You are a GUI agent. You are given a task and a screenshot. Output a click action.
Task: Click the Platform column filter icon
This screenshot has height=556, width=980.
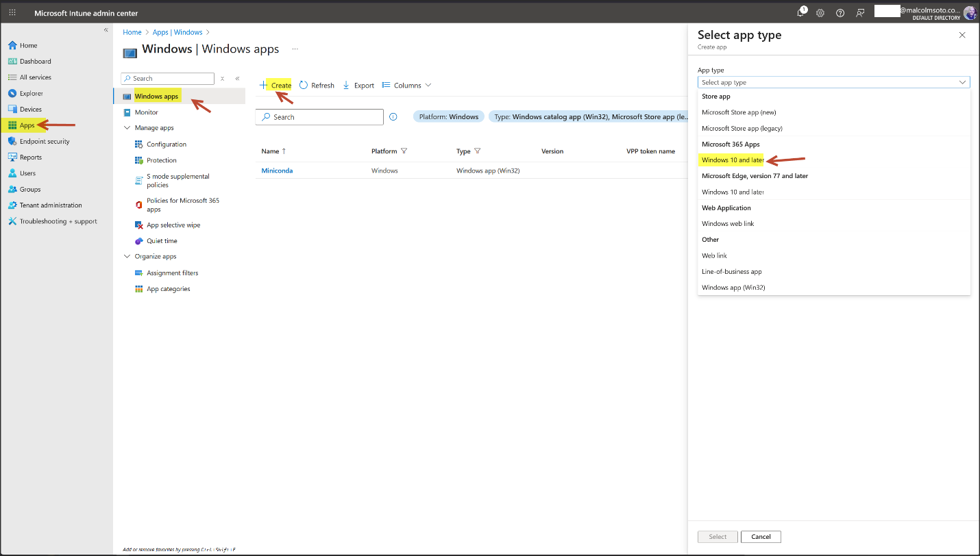pos(404,151)
